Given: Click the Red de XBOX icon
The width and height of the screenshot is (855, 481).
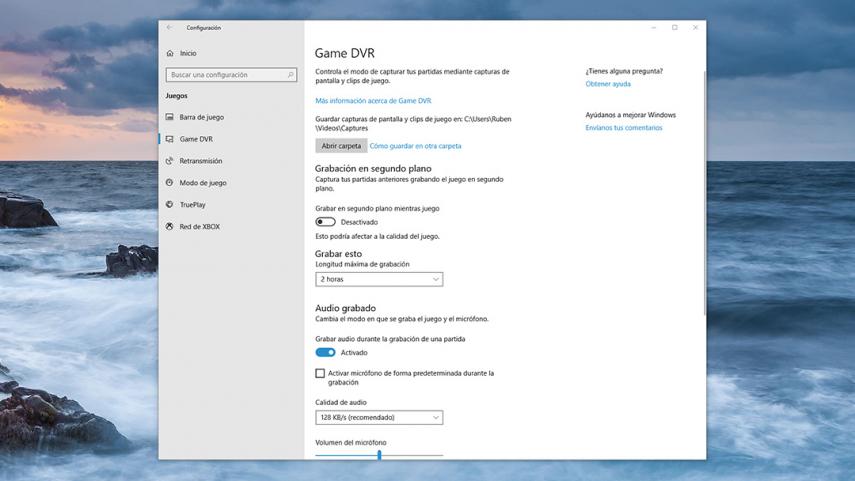Looking at the screenshot, I should (x=170, y=226).
